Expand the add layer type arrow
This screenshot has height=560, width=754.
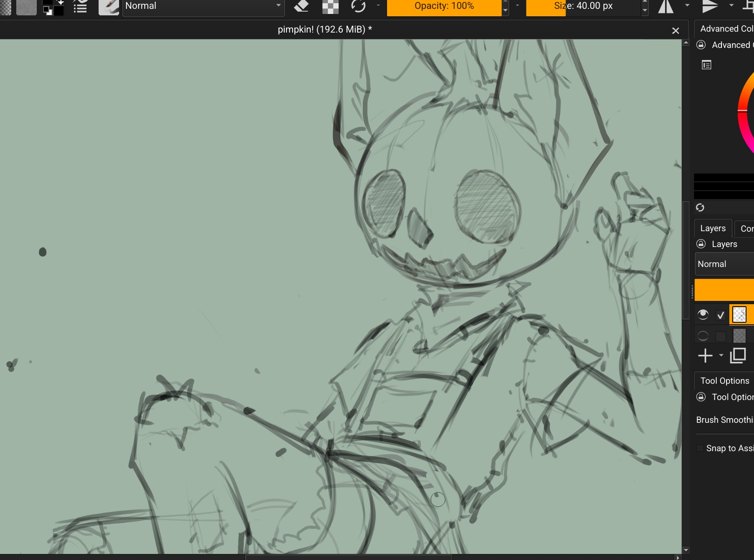click(x=721, y=355)
